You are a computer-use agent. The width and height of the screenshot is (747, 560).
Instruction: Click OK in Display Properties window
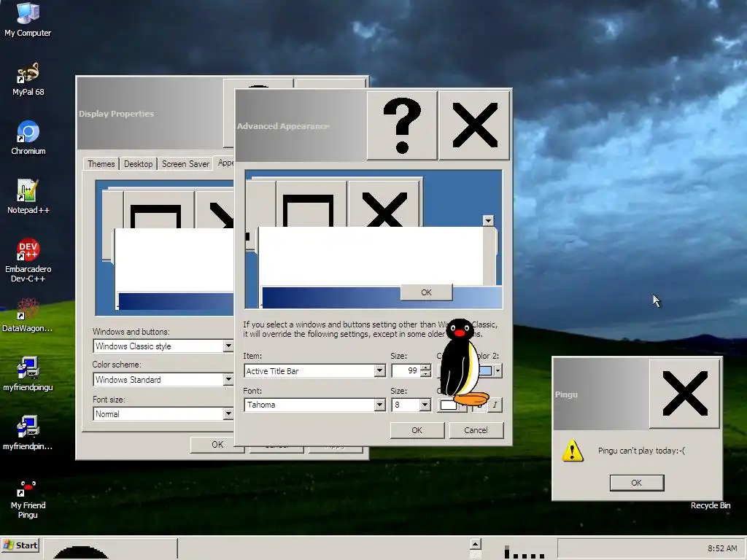(217, 444)
